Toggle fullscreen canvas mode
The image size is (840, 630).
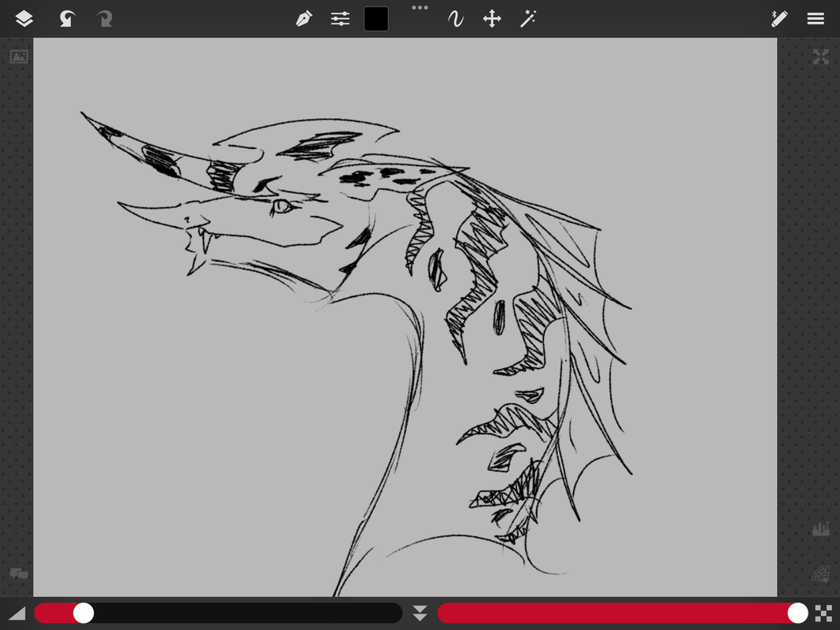821,56
